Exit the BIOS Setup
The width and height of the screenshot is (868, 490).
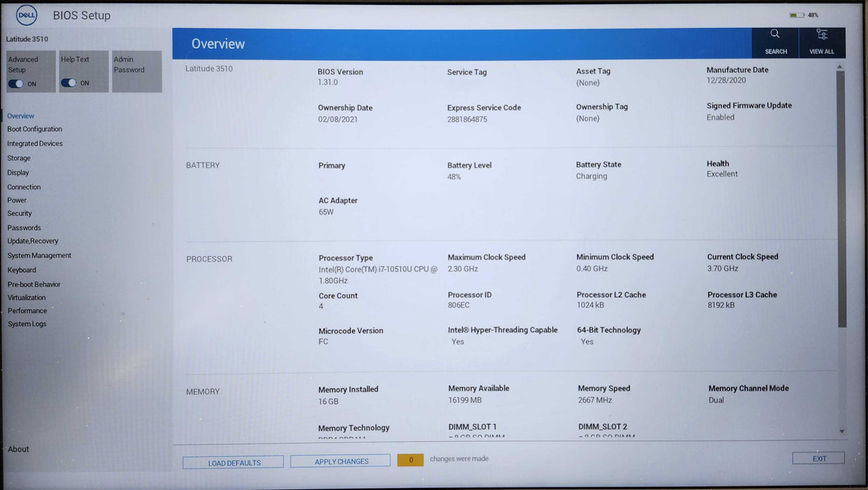(818, 457)
